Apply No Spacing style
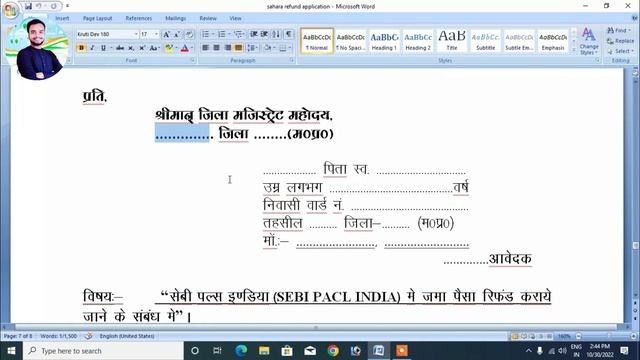Screen dimensions: 640x360 tap(350, 41)
